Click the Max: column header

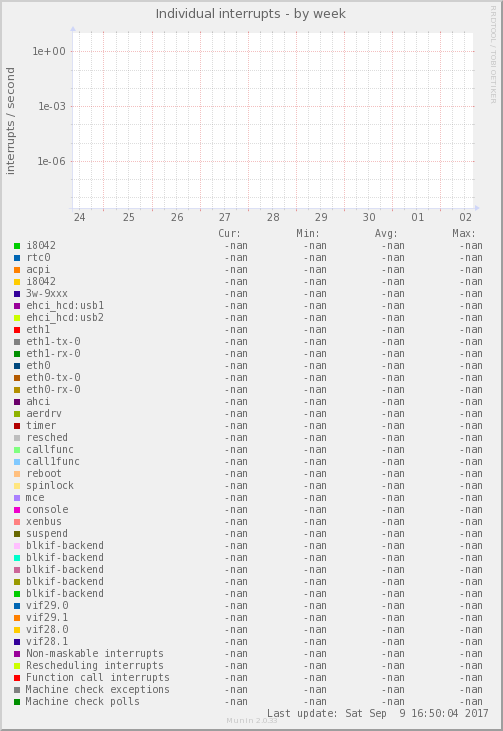pos(464,234)
